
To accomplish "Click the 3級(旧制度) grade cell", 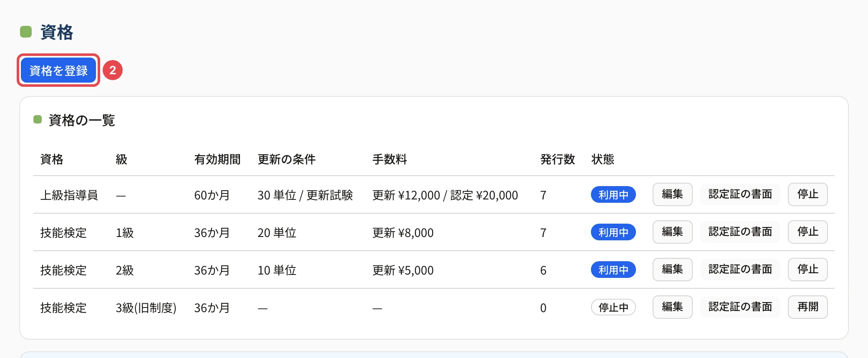I will pyautogui.click(x=146, y=308).
